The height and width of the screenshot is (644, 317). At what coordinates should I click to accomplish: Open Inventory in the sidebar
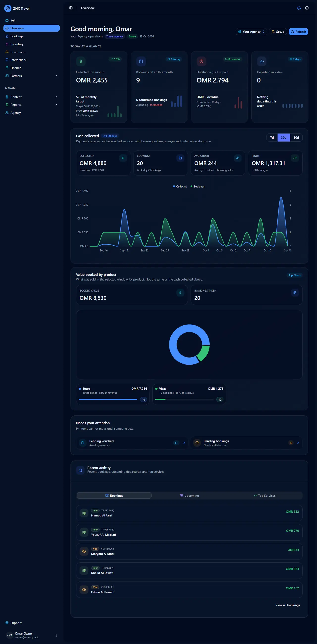click(x=31, y=44)
